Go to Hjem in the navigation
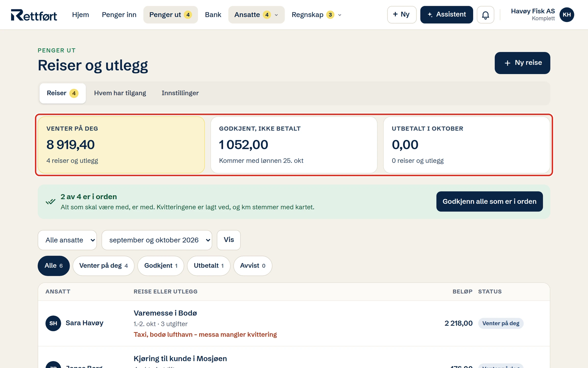Screen dimensions: 588x368 click(80, 15)
